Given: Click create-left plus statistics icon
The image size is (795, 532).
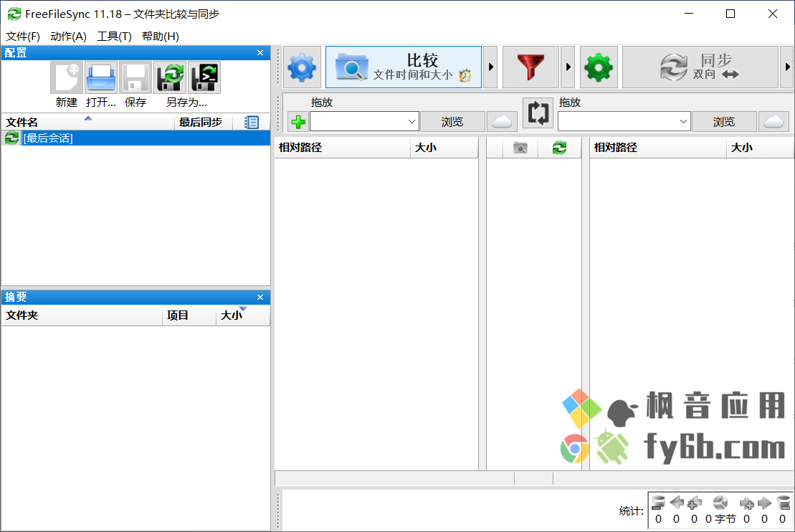Looking at the screenshot, I should point(694,503).
